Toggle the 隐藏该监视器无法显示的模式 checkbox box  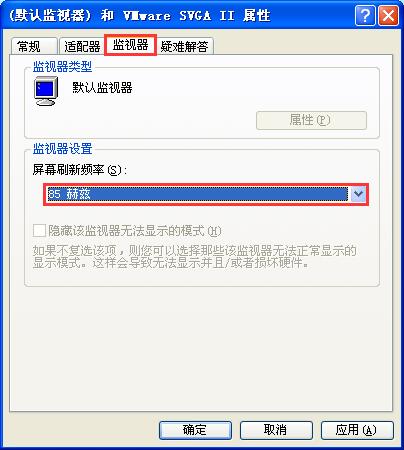(x=39, y=230)
